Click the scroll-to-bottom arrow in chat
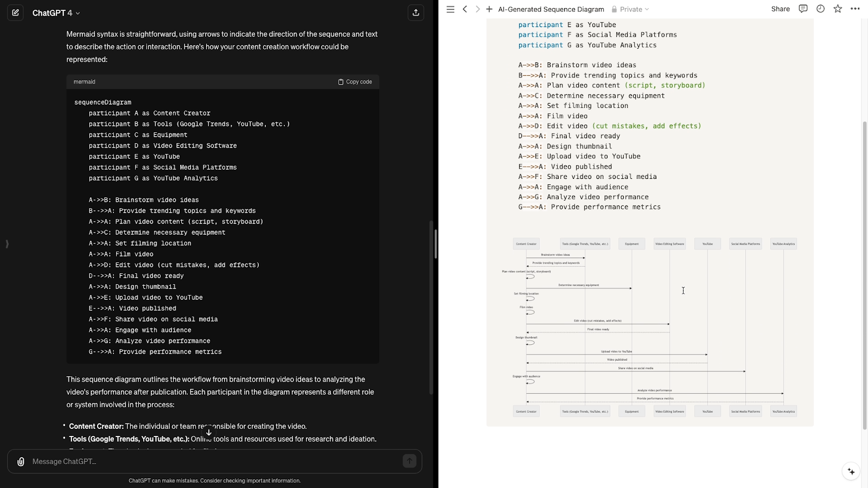This screenshot has width=868, height=488. click(x=209, y=432)
